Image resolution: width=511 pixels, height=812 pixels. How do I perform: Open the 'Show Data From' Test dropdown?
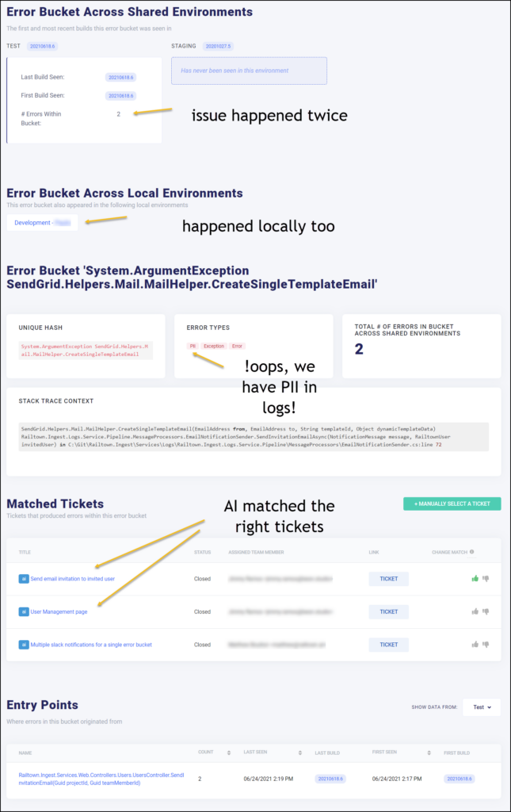tap(481, 707)
